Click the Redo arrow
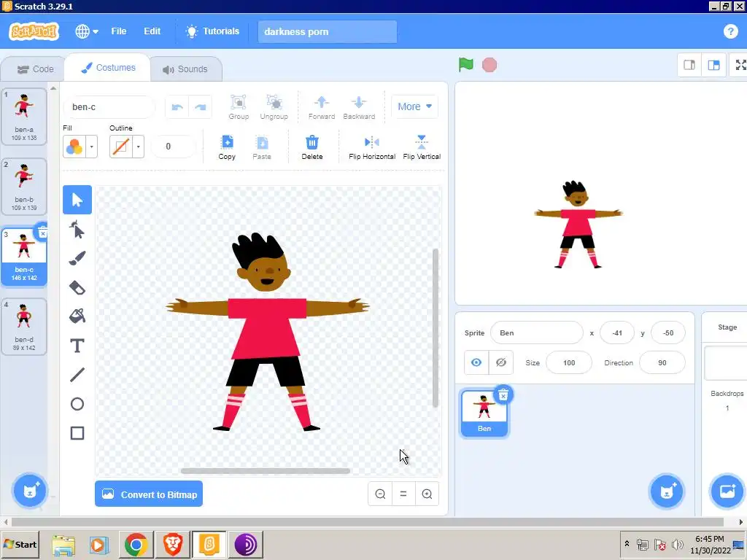This screenshot has width=747, height=560. tap(201, 106)
